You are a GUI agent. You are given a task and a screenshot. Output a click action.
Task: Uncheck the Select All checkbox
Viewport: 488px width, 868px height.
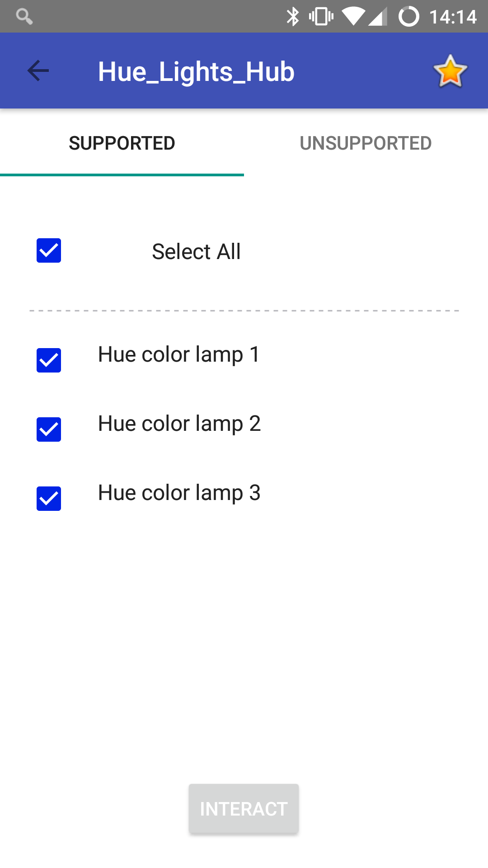pos(49,250)
